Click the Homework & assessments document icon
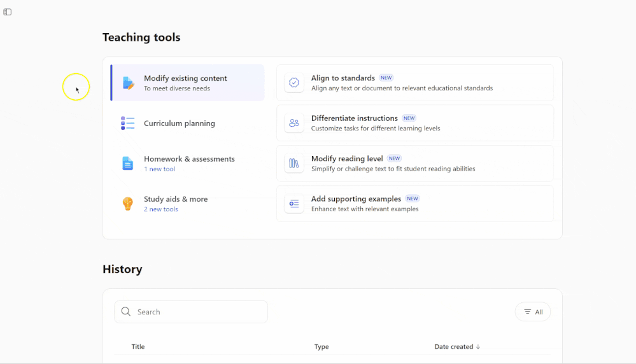The width and height of the screenshot is (636, 364). pos(128,164)
